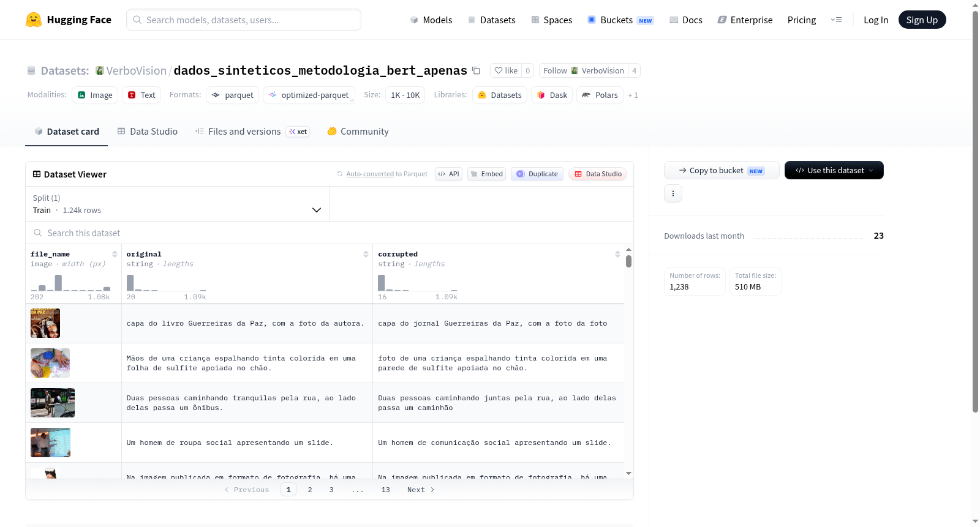This screenshot has width=980, height=527.
Task: Open the Enterprise page
Action: [x=745, y=20]
